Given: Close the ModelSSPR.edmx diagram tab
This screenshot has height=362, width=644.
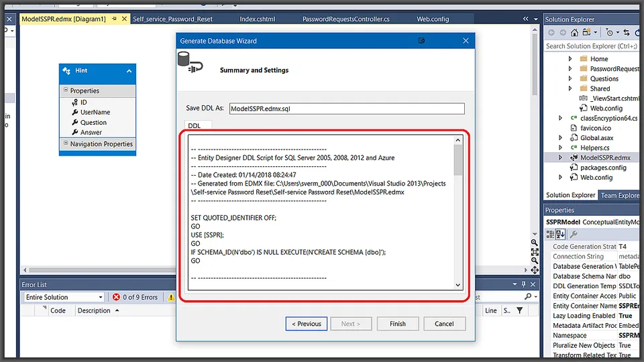Looking at the screenshot, I should (124, 19).
